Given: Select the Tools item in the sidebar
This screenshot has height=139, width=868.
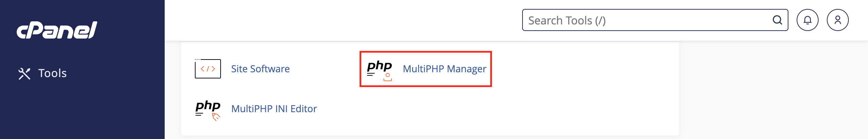Looking at the screenshot, I should [43, 73].
